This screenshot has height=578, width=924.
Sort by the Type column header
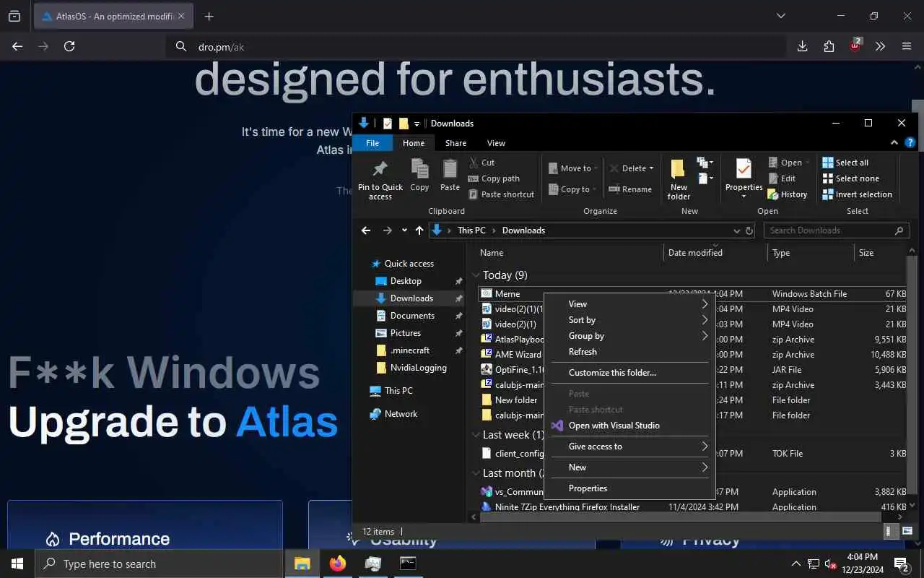[x=811, y=253]
